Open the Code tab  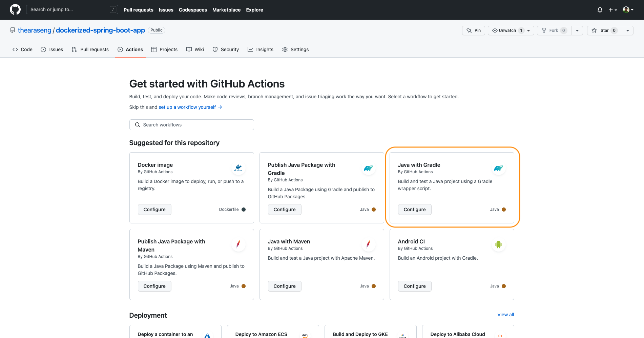coord(22,49)
